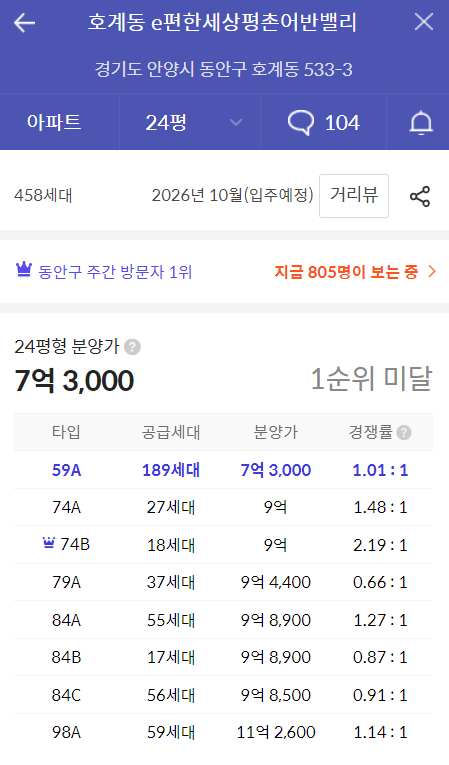Select the 59A type row
Screen dimensions: 449x765
pos(224,470)
